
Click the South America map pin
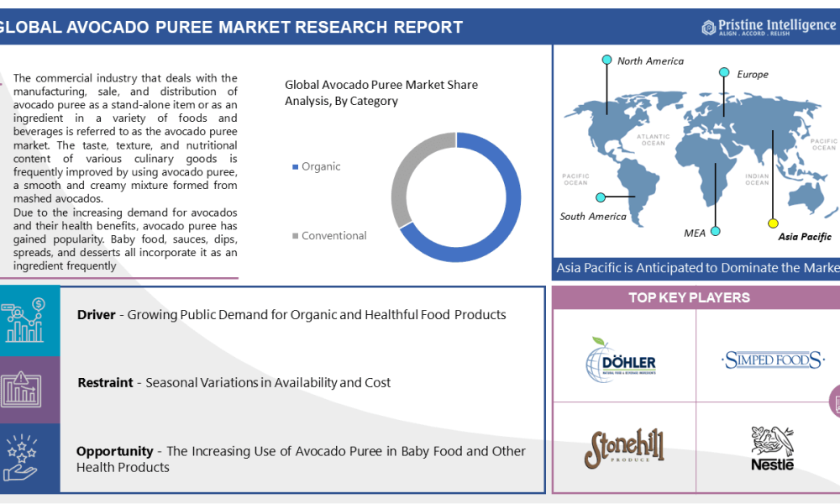click(601, 197)
